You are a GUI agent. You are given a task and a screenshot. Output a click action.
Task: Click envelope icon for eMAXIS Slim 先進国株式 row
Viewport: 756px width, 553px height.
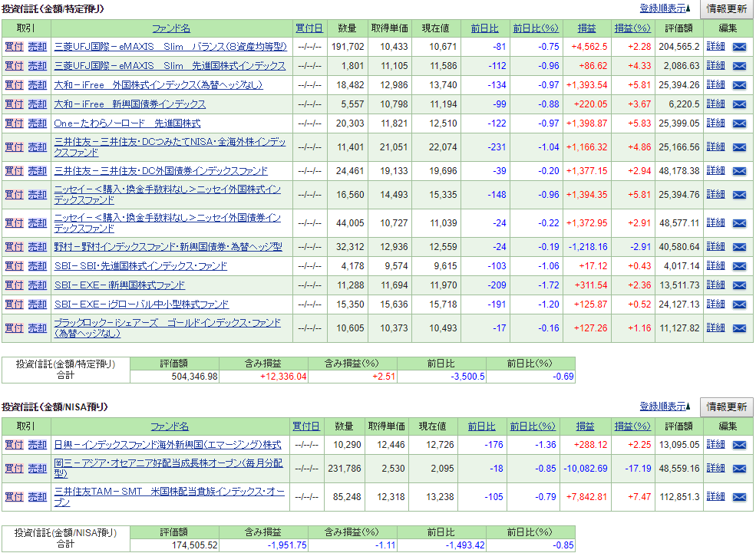click(x=739, y=66)
